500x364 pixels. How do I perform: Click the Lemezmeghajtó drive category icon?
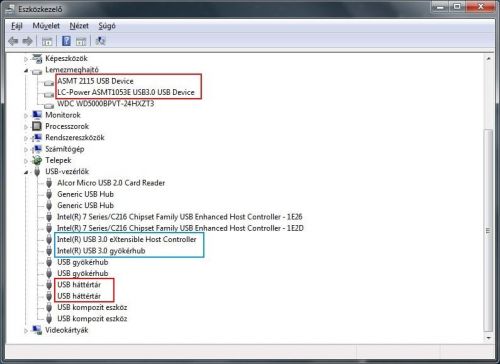(37, 71)
